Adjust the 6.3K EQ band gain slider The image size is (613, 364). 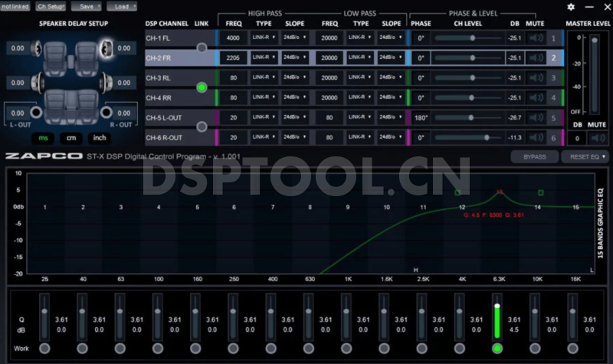497,317
